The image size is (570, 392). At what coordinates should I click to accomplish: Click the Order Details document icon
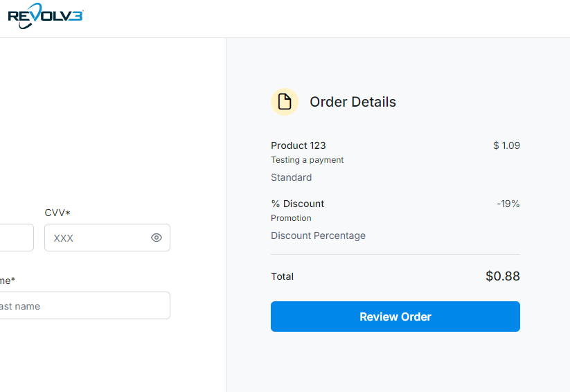pyautogui.click(x=285, y=101)
